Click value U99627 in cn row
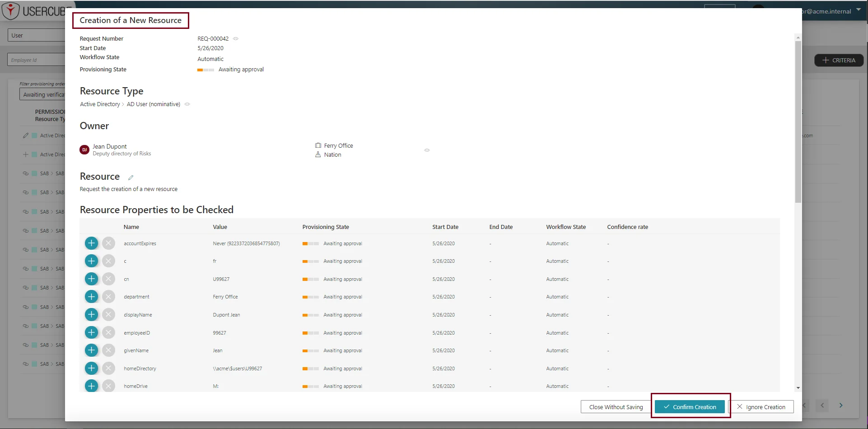The image size is (868, 429). [221, 279]
